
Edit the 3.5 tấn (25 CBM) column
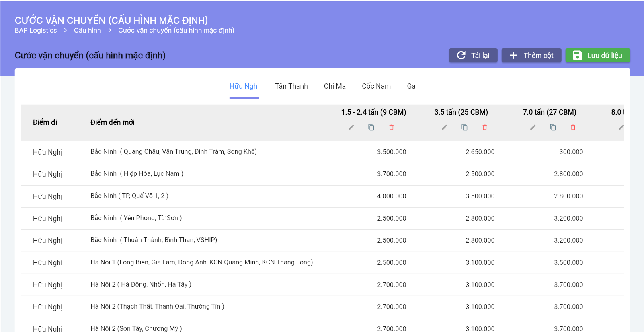point(444,128)
